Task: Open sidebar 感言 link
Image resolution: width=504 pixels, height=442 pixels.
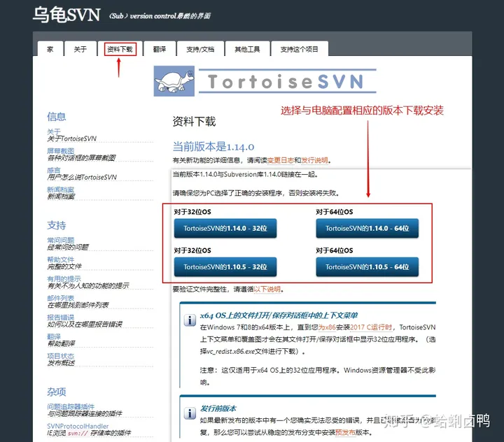Action: pyautogui.click(x=54, y=170)
